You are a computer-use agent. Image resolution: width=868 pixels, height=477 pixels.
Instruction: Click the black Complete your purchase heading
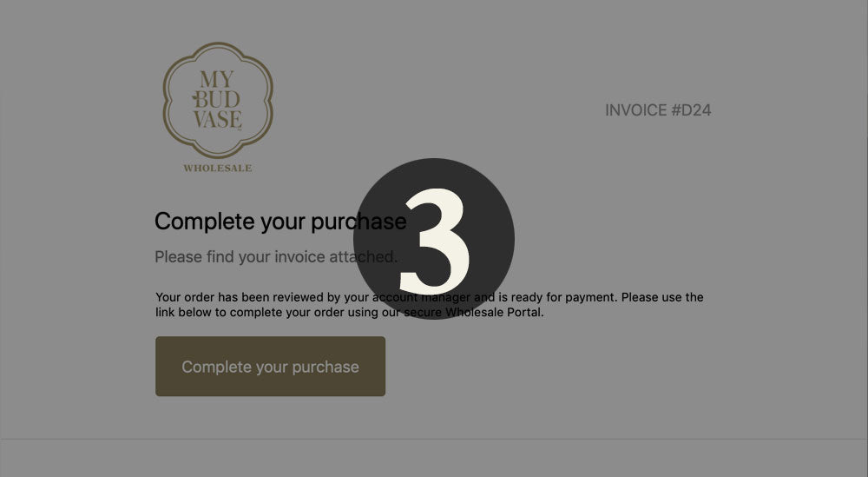(x=280, y=221)
